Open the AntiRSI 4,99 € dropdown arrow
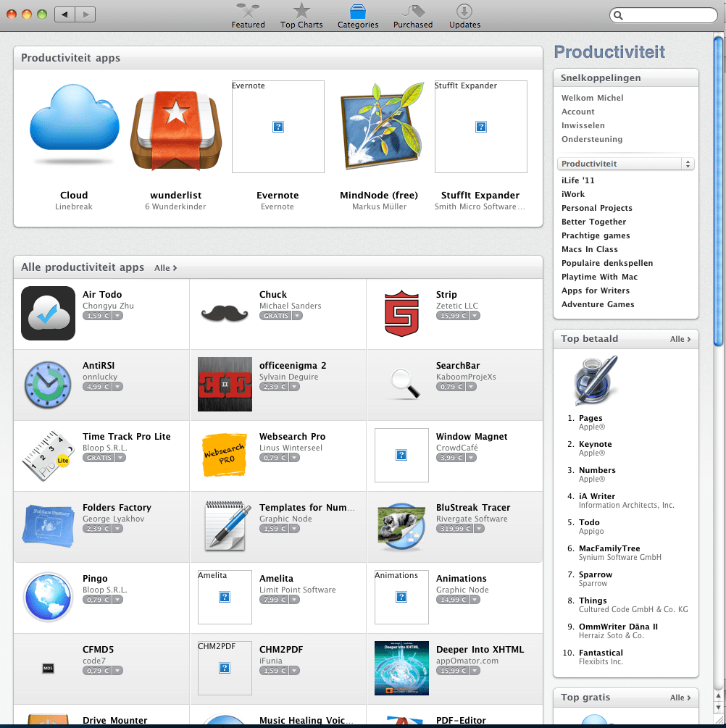This screenshot has width=726, height=728. coord(118,387)
